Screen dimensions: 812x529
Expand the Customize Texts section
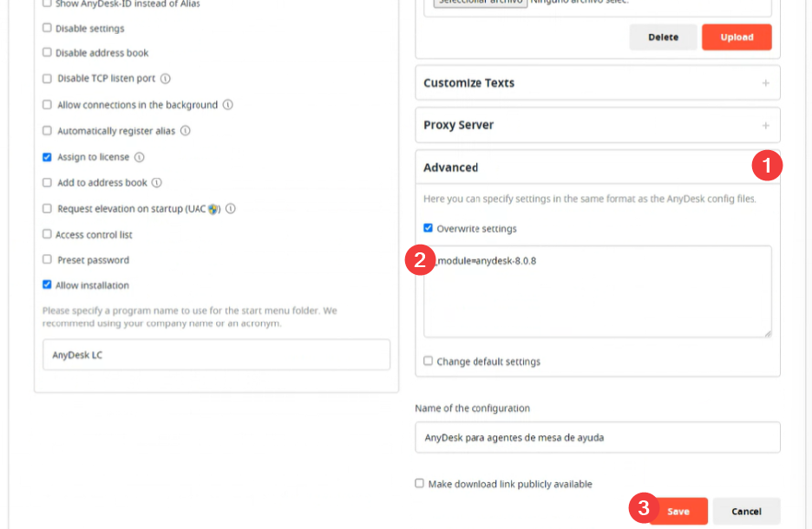click(x=598, y=82)
